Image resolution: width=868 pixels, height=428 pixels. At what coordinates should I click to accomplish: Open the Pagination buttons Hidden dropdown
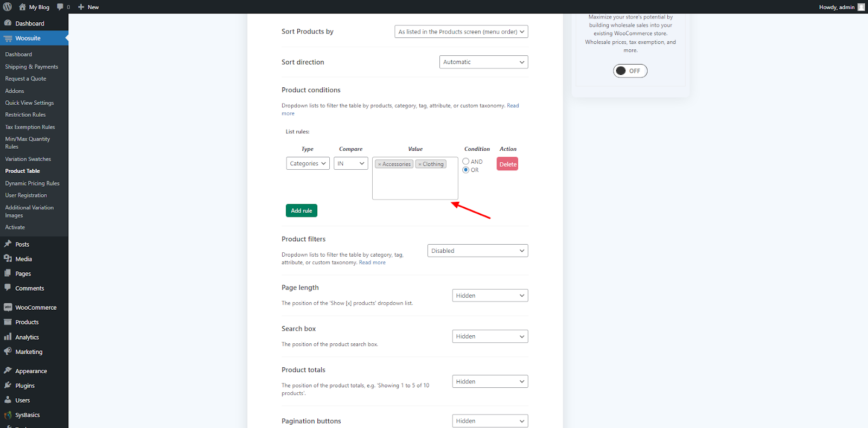[490, 421]
